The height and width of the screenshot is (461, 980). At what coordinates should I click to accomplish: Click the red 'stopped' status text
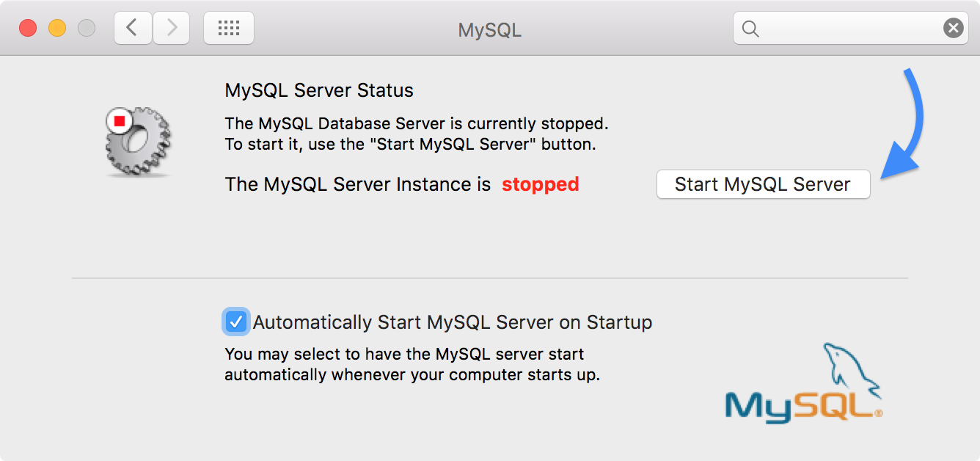coord(540,184)
